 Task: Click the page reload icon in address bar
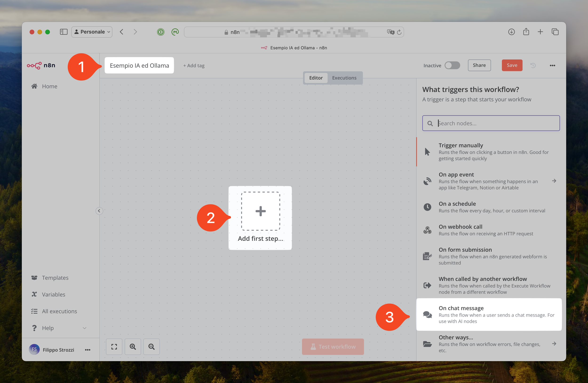click(399, 32)
